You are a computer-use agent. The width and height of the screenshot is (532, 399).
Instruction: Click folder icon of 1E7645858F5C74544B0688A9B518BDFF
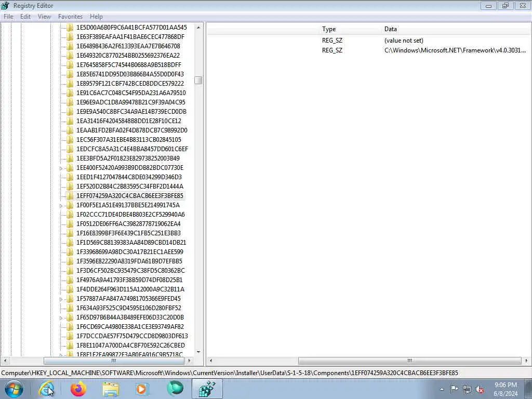coord(70,65)
